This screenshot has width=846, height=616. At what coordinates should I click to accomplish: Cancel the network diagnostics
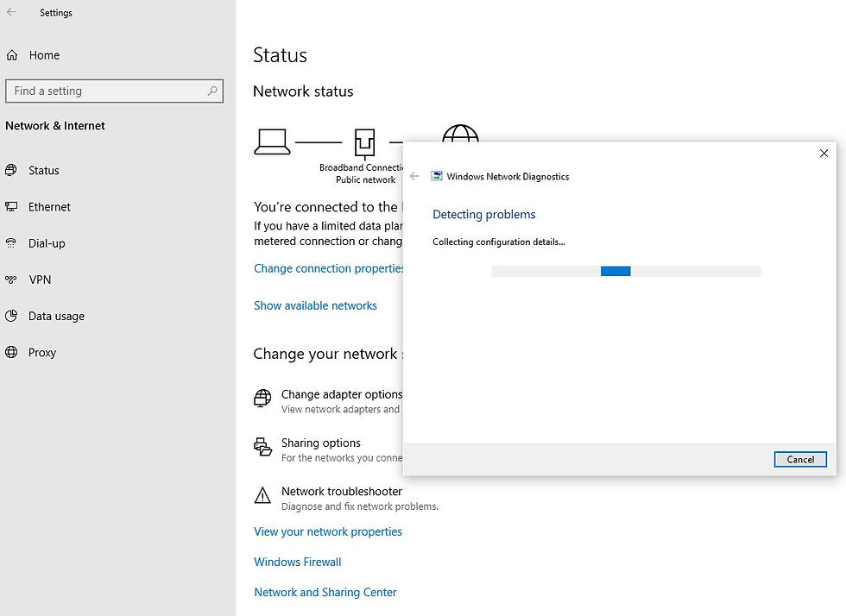tap(800, 459)
